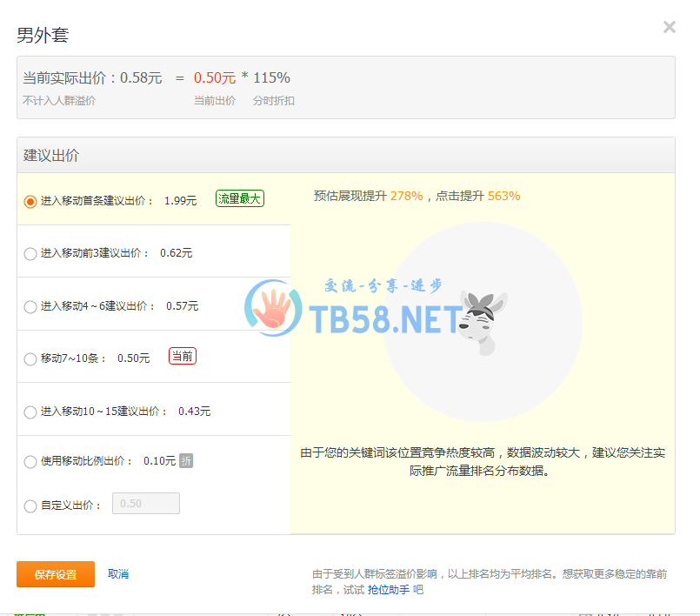The height and width of the screenshot is (616, 700).
Task: Select 进入移动4~6建议出价 0.57元 radio button
Action: [x=30, y=306]
